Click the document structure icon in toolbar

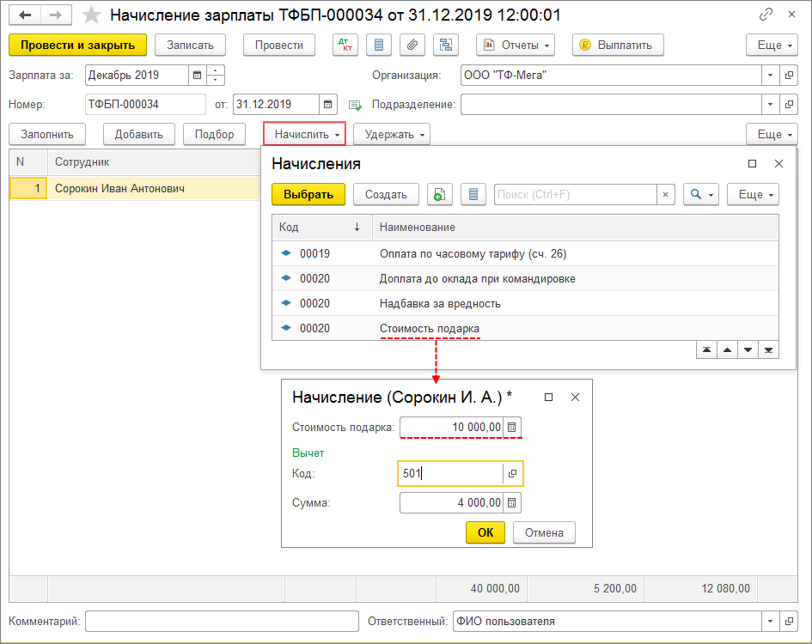445,45
